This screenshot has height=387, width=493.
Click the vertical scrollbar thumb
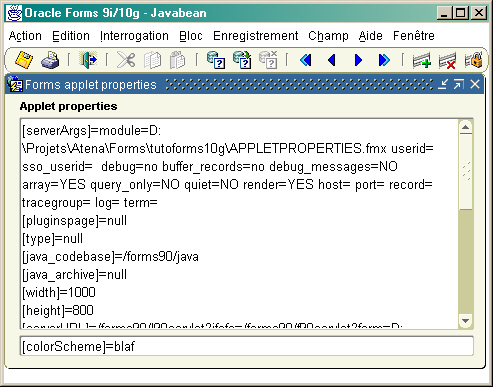click(466, 172)
